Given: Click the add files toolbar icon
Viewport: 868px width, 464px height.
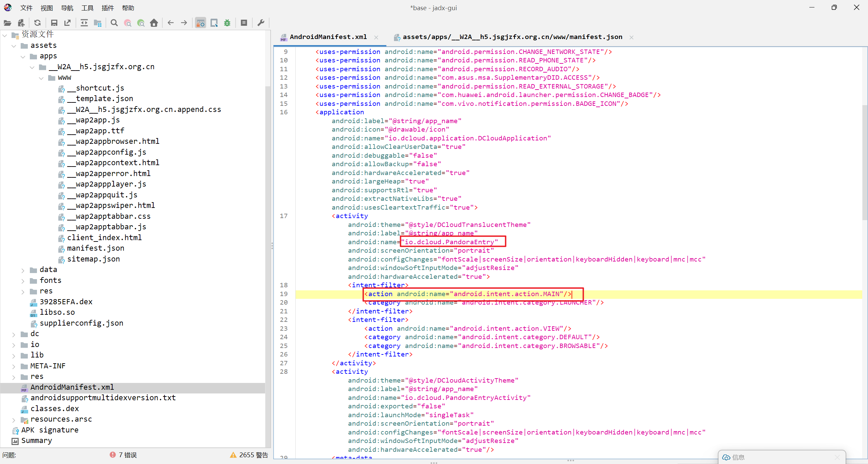Looking at the screenshot, I should [21, 23].
